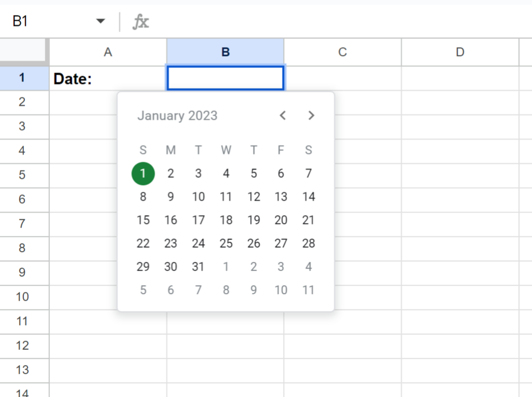This screenshot has height=397, width=532.
Task: Click the select-all corner box
Action: 24,52
